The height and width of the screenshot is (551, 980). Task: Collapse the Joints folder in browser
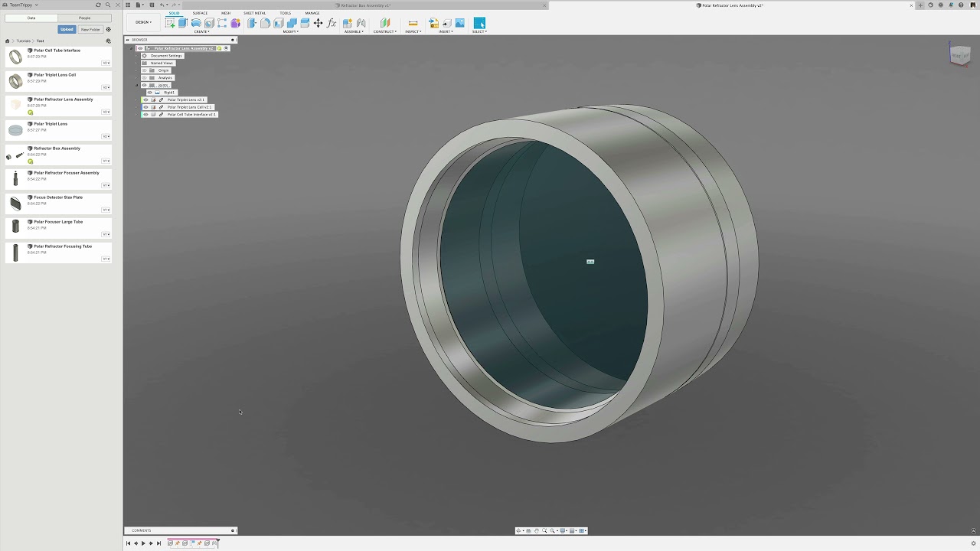137,85
